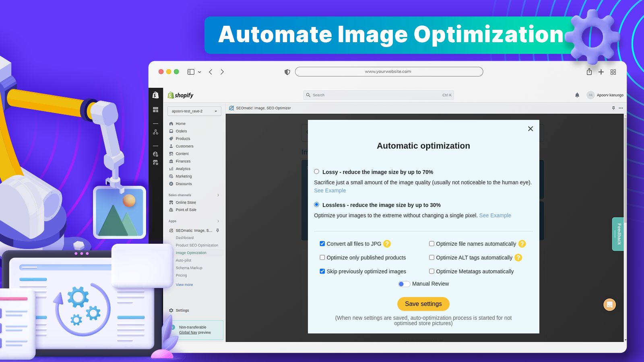Uncheck Skip previously optimized images
644x362 pixels.
click(x=322, y=271)
